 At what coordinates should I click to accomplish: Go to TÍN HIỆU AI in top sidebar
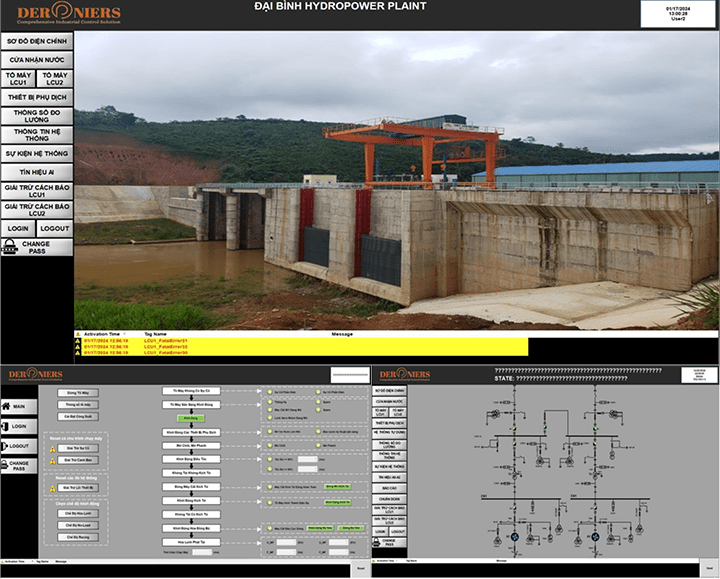[x=37, y=172]
